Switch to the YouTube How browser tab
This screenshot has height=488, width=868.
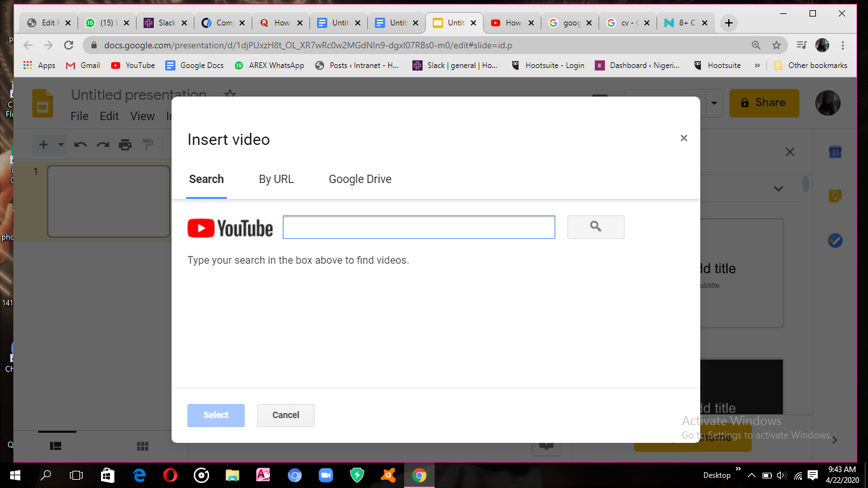click(x=513, y=23)
